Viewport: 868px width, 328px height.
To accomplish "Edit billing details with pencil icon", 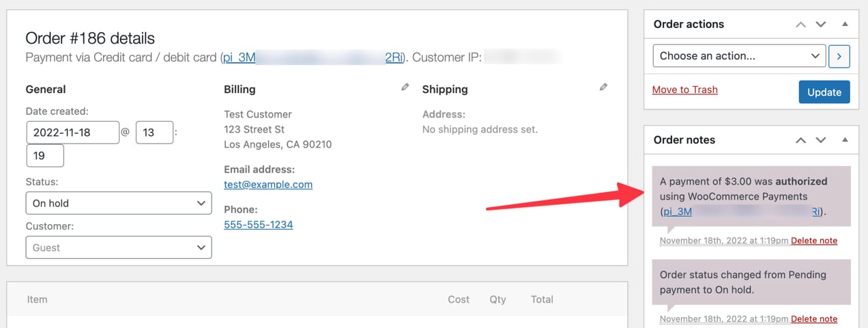I will (405, 87).
